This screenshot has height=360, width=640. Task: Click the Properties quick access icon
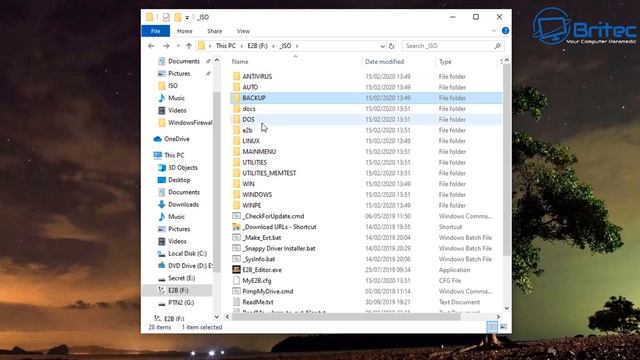click(x=166, y=17)
